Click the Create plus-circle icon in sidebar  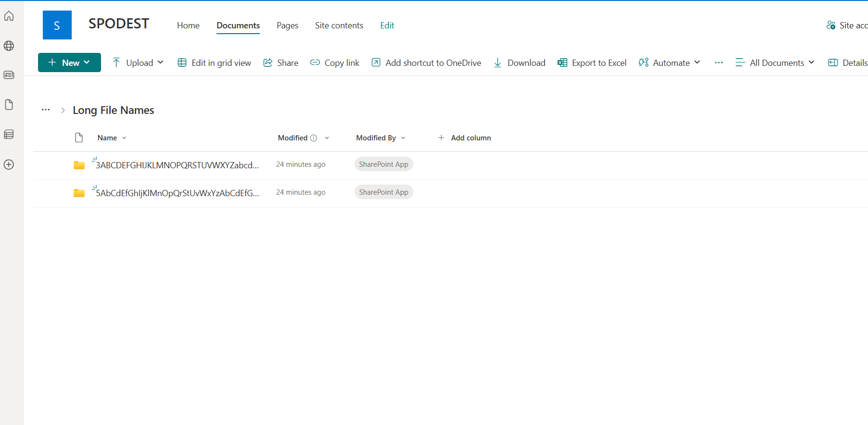(9, 164)
